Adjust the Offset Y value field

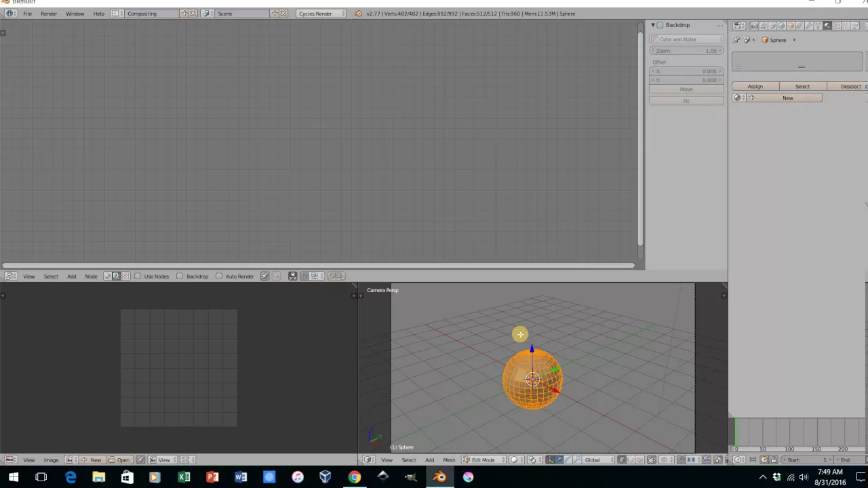click(x=686, y=80)
